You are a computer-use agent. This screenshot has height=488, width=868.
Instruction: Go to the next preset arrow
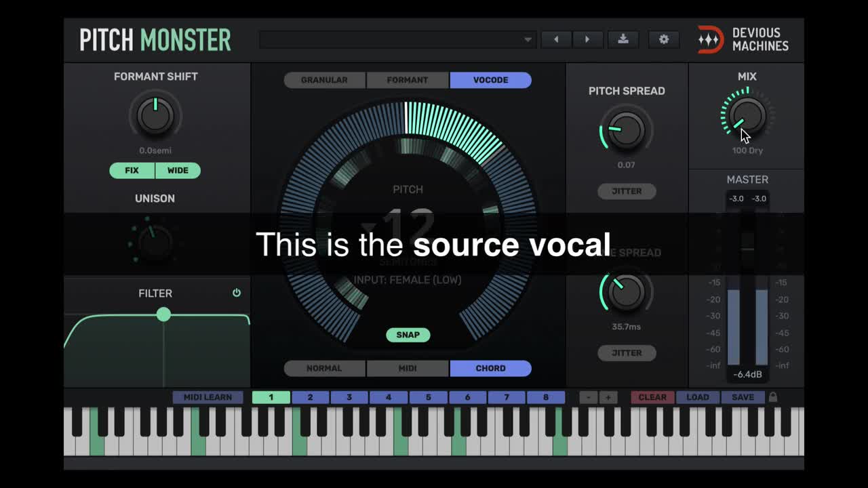[x=587, y=39]
